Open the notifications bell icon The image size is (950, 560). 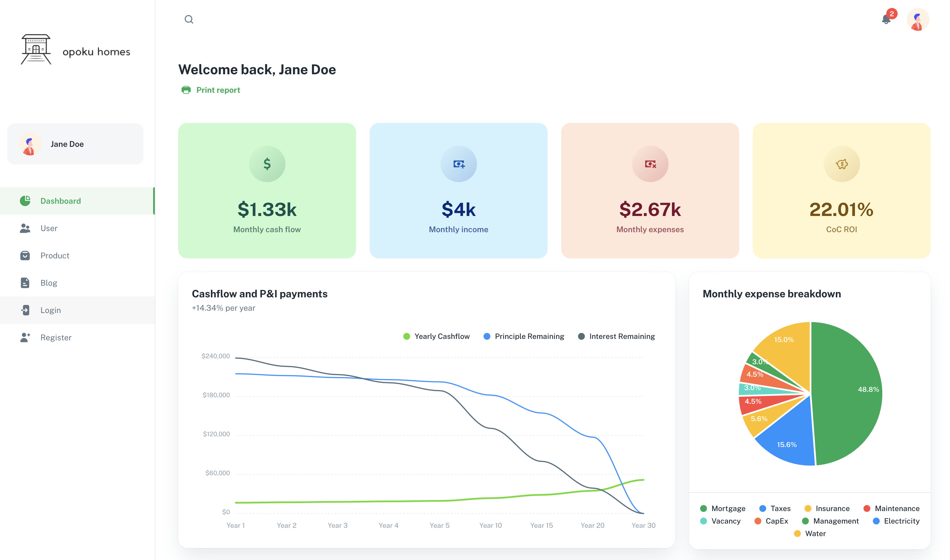tap(886, 19)
